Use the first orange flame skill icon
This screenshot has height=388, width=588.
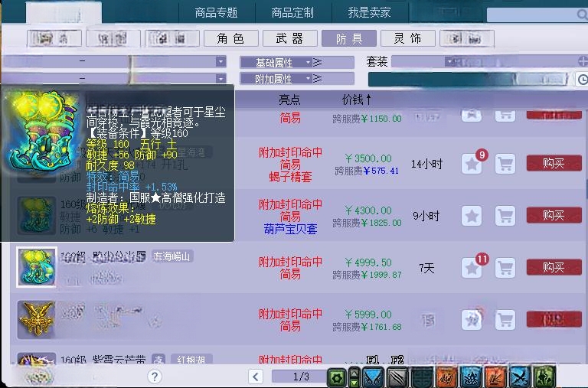click(x=446, y=377)
